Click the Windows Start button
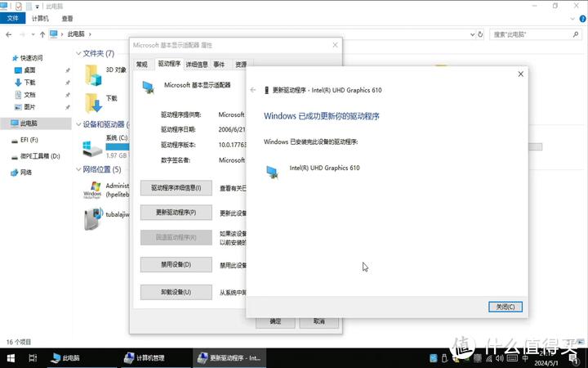 pos(11,358)
